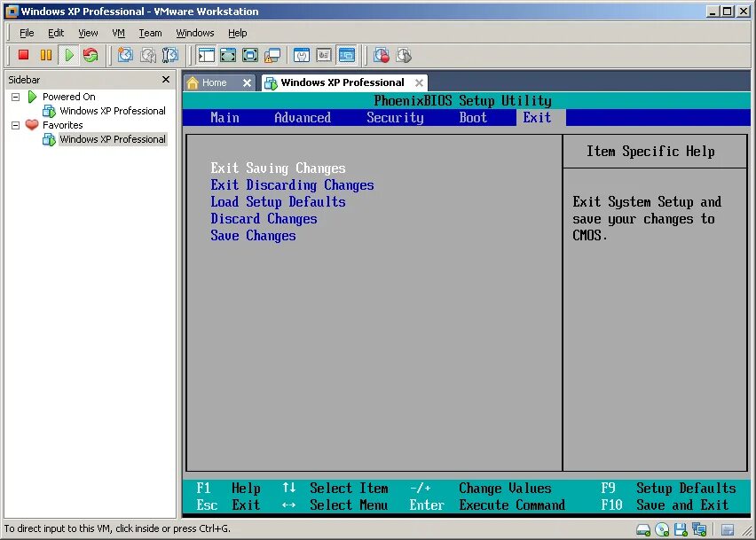The image size is (756, 540).
Task: Click 'PhoenixBIOS Setup Utility' title text
Action: pyautogui.click(x=463, y=101)
